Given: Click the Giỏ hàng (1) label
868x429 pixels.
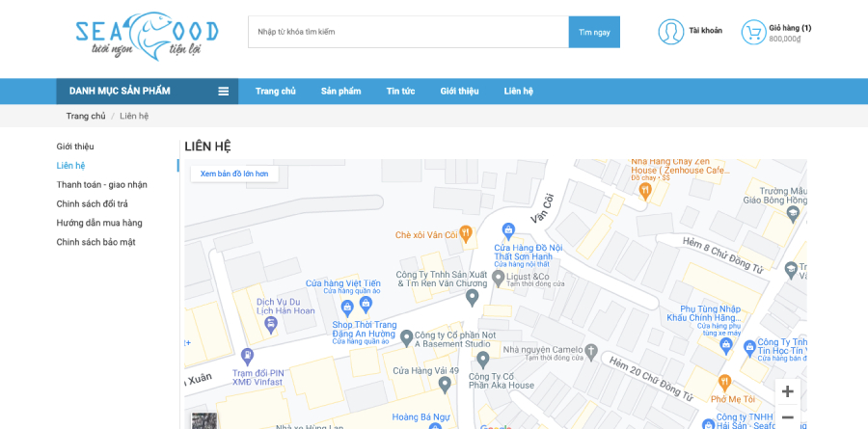Looking at the screenshot, I should click(x=790, y=28).
